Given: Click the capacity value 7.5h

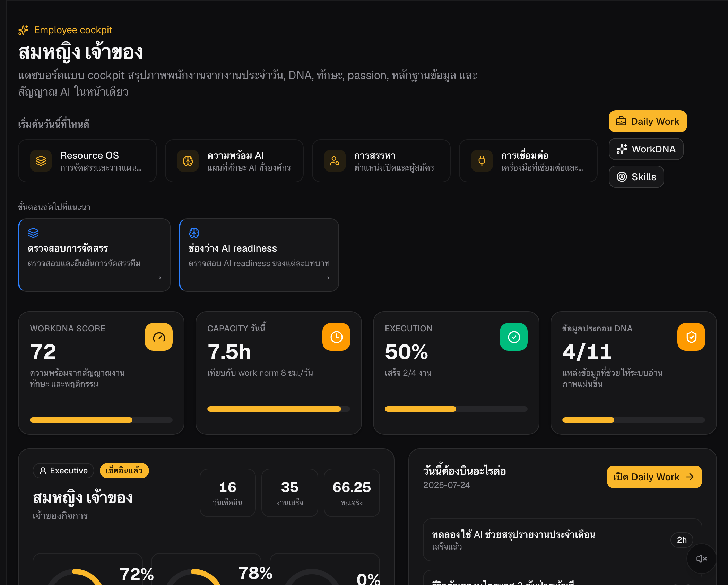Looking at the screenshot, I should (229, 352).
